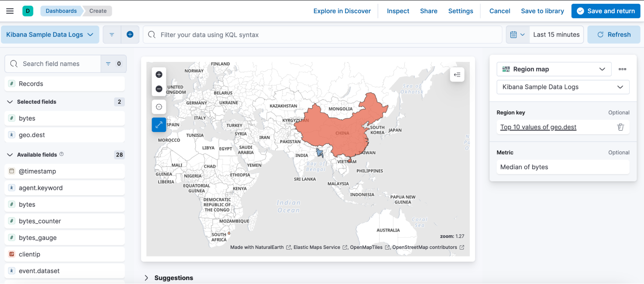This screenshot has height=284, width=644.
Task: Click the map zoom in button
Action: coord(159,75)
